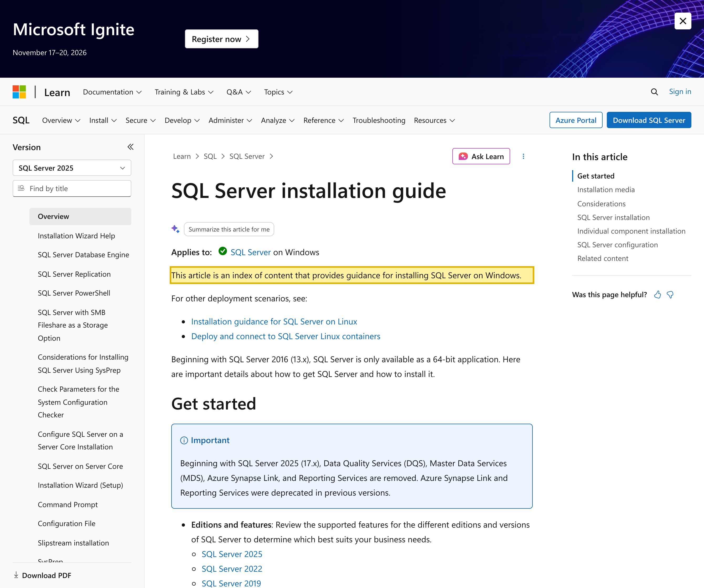Click the filter icon in Find by title
Viewport: 704px width, 588px height.
(21, 188)
